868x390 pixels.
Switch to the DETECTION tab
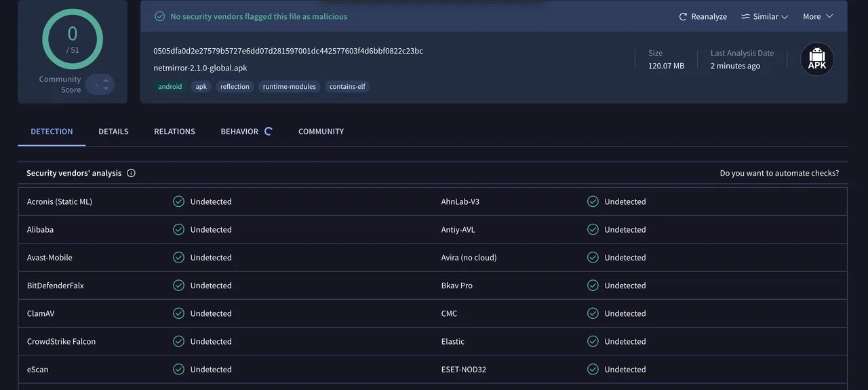pos(52,132)
